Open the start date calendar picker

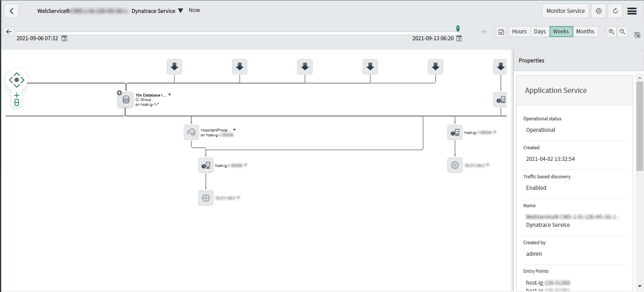[64, 38]
